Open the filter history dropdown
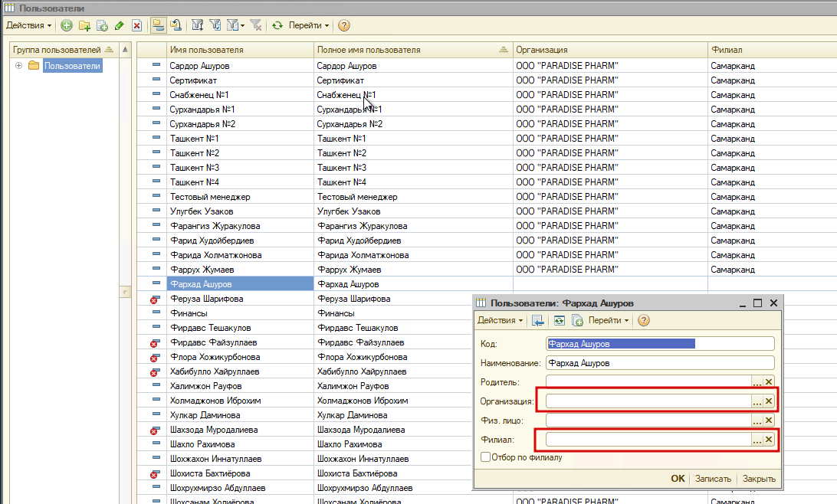Viewport: 837px width, 504px height. [235, 25]
